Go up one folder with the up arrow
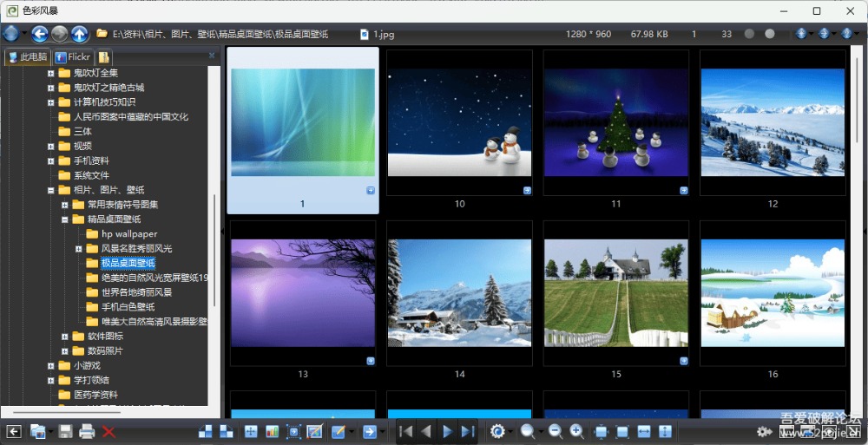 79,34
